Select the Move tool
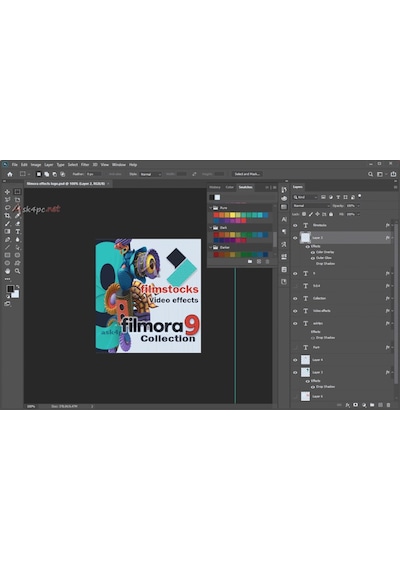This screenshot has height=570, width=400. click(7, 192)
